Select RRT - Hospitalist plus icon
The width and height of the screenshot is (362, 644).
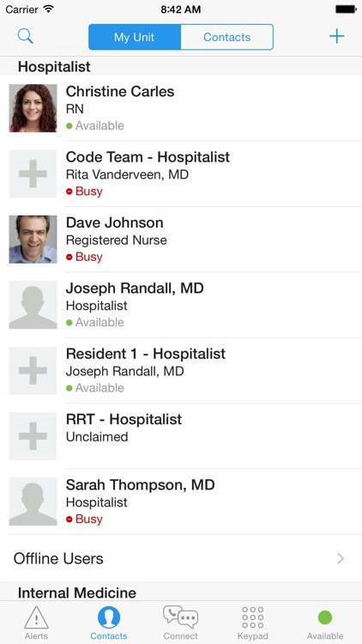[33, 436]
